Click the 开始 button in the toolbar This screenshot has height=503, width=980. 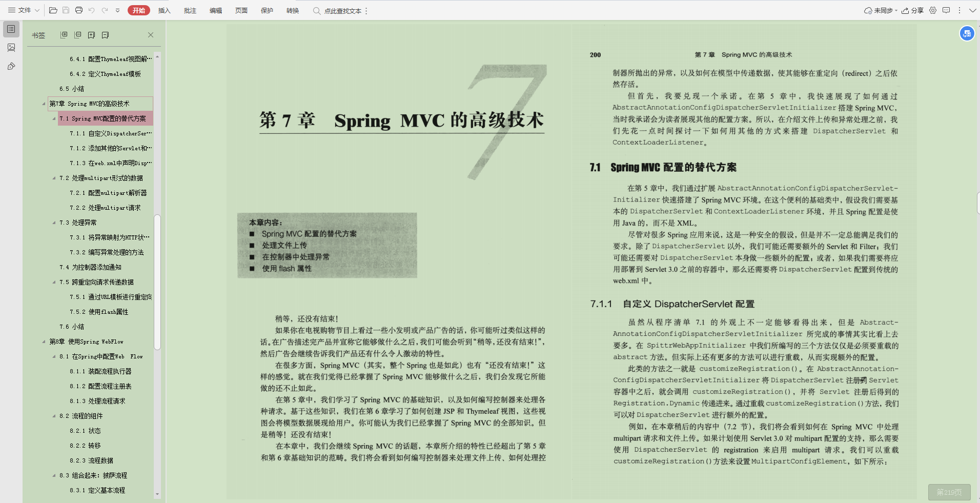point(139,10)
